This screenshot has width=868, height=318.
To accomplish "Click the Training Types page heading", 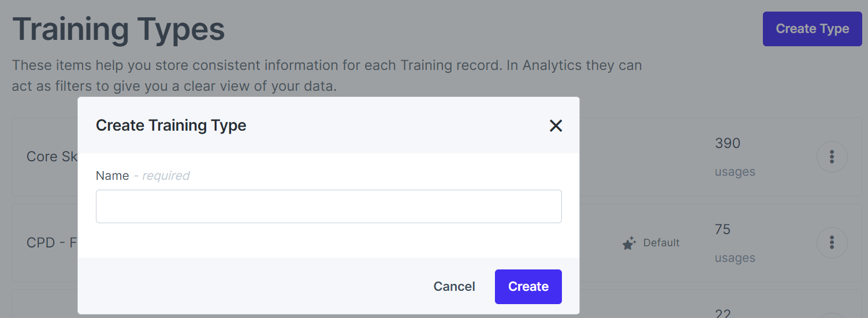I will (x=118, y=29).
